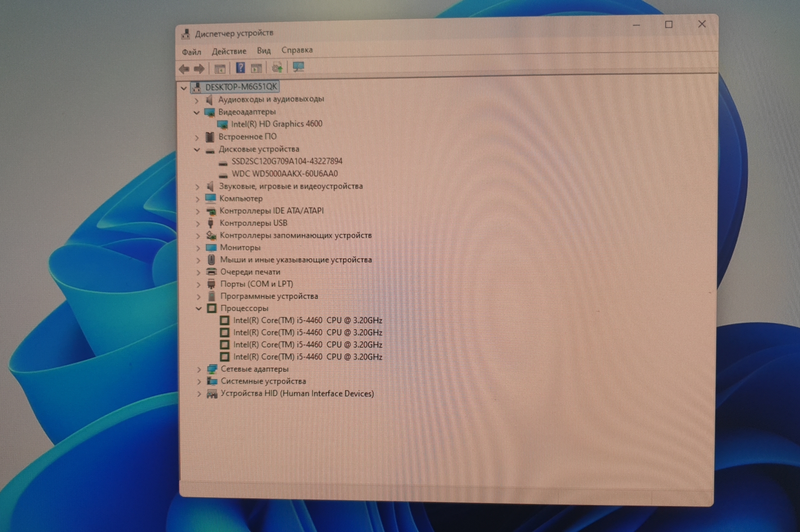Select Программные устройства label
This screenshot has height=532, width=800.
tap(269, 296)
